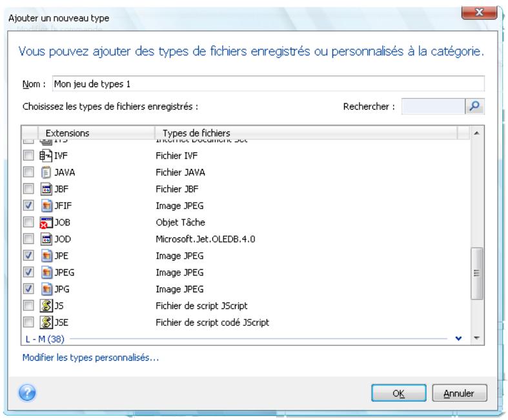The image size is (508, 420).
Task: Open Modifier les types personnalisés link
Action: (x=91, y=358)
